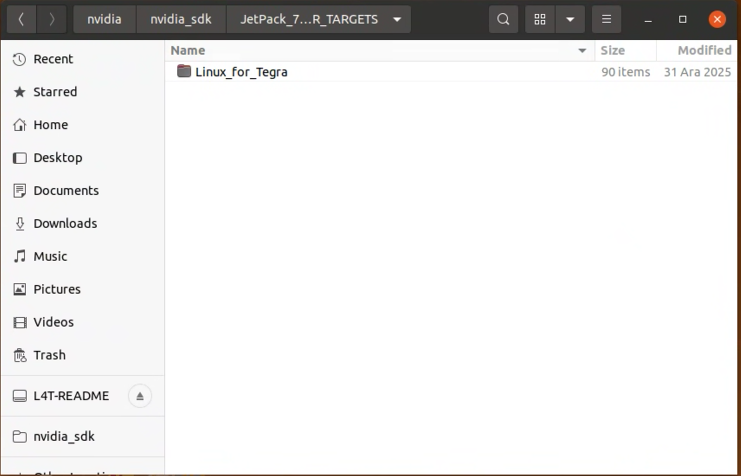Open the view options dropdown arrow
This screenshot has width=741, height=476.
[570, 19]
